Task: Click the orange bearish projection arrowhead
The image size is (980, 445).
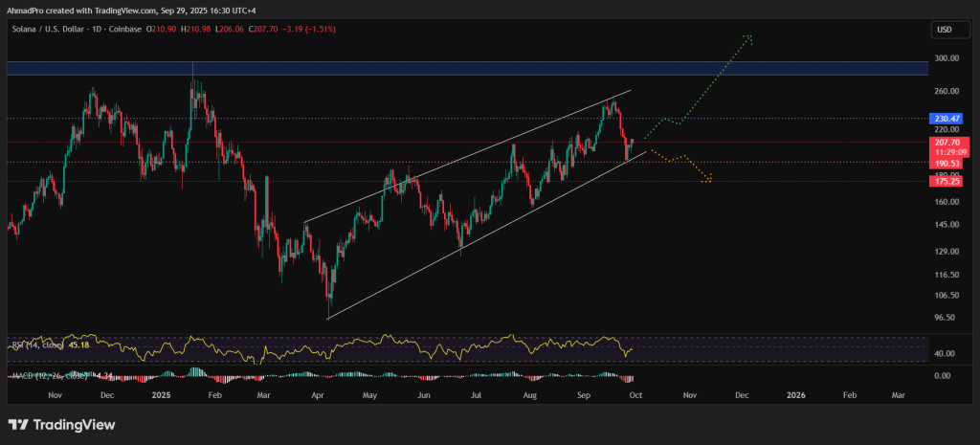Action: point(708,178)
